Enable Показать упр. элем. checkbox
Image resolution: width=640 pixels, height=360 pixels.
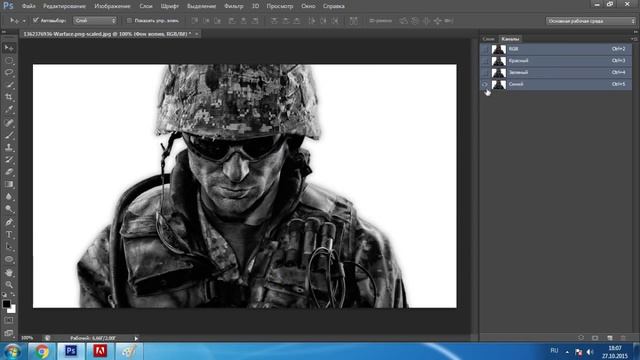pos(129,20)
